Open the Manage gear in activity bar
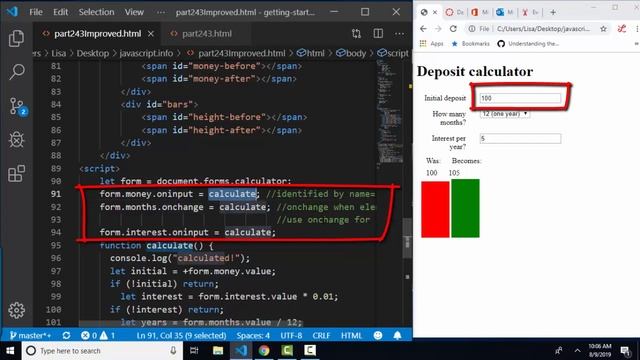 [x=16, y=310]
